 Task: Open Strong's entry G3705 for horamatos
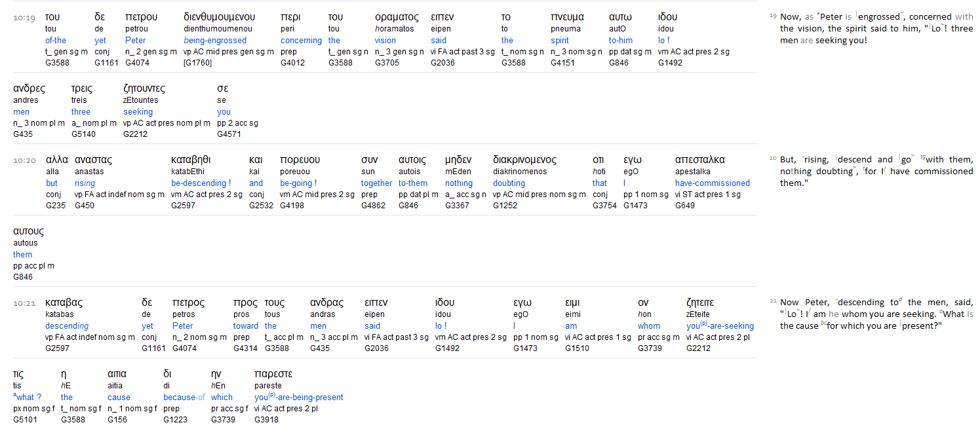coord(386,64)
